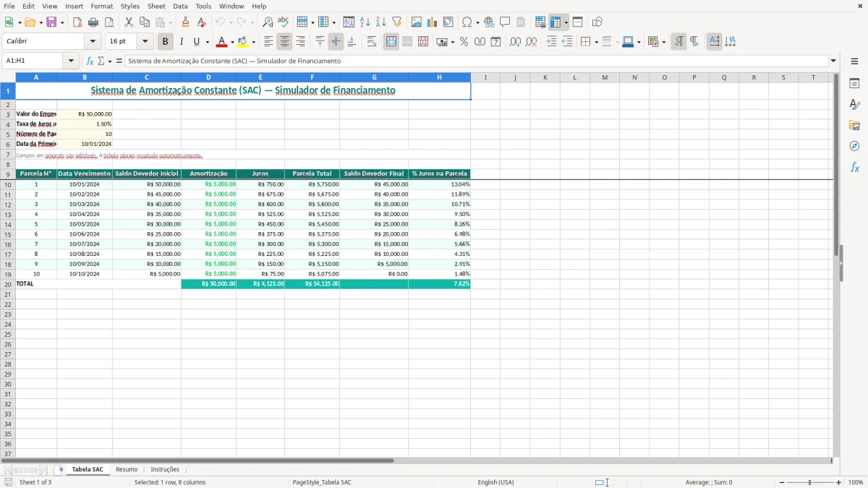Viewport: 868px width, 488px height.
Task: Open the Font Size dropdown arrow
Action: coord(145,42)
